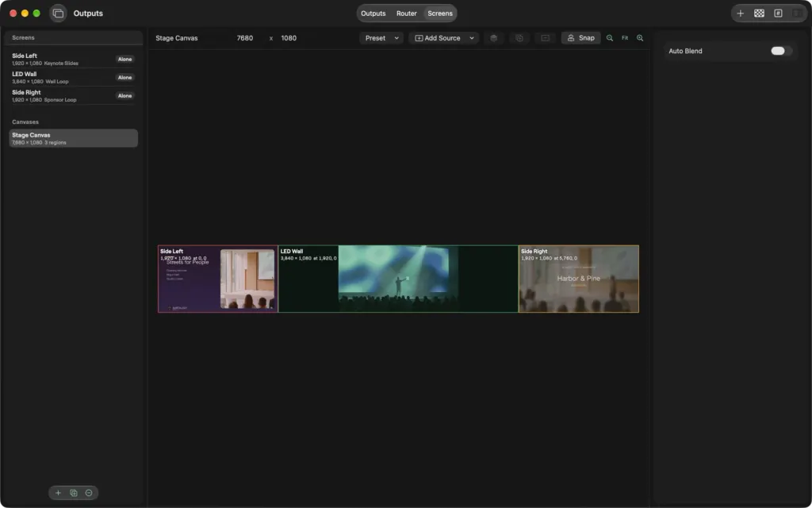The height and width of the screenshot is (508, 812).
Task: Click the dimmed cube icon in canvas toolbar
Action: 493,38
